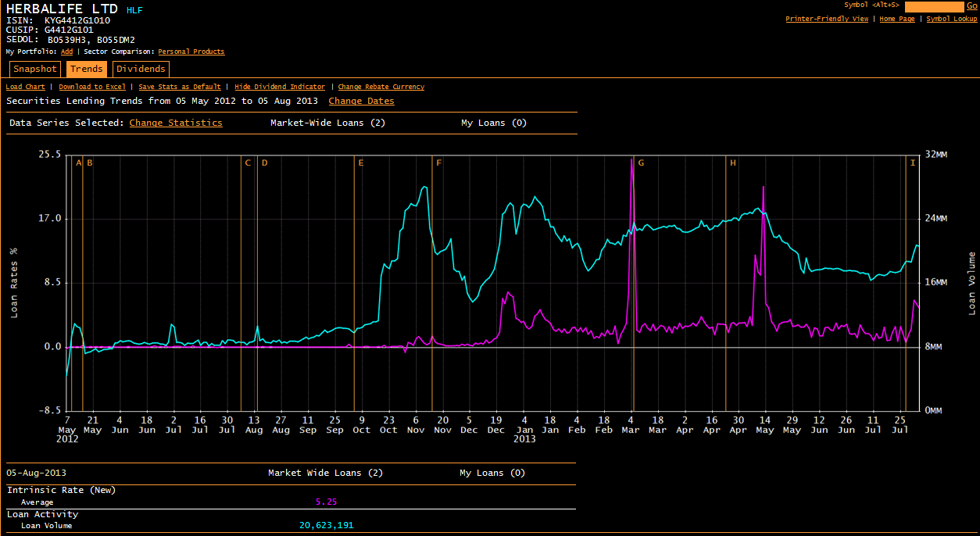The height and width of the screenshot is (536, 980).
Task: Select dividend marker E on chart
Action: 360,163
